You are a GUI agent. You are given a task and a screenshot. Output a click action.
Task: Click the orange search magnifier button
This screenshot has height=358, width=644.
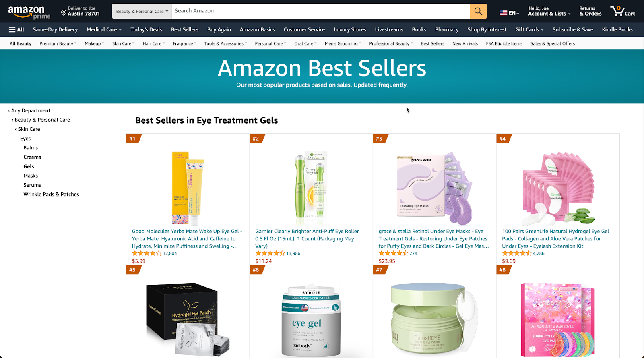click(x=478, y=11)
